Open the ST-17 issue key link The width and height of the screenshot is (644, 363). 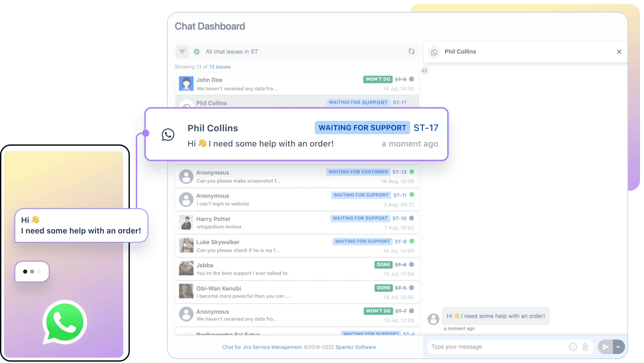click(426, 128)
